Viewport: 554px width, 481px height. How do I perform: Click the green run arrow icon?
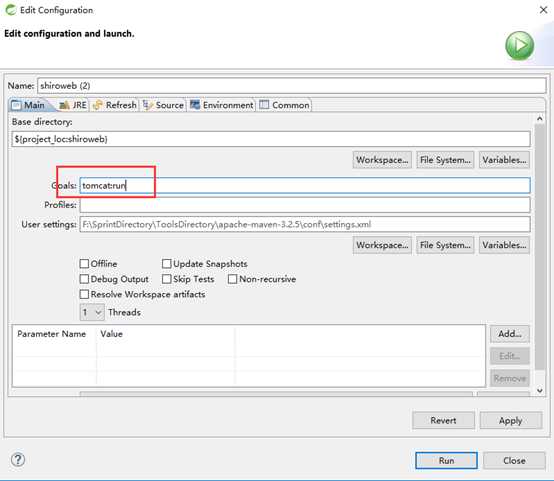(x=519, y=46)
